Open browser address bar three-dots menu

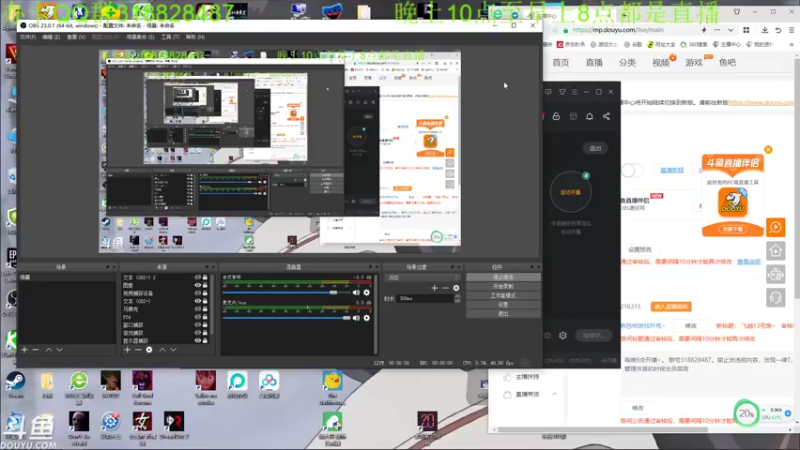717,30
